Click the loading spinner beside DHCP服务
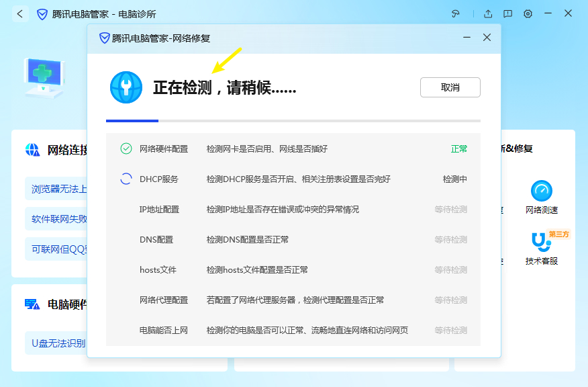Image resolution: width=588 pixels, height=387 pixels. (x=126, y=179)
